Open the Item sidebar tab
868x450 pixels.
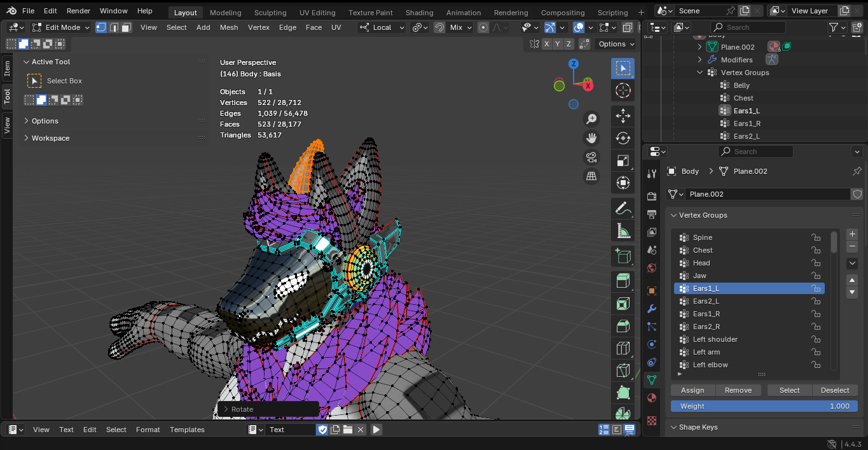click(x=7, y=69)
